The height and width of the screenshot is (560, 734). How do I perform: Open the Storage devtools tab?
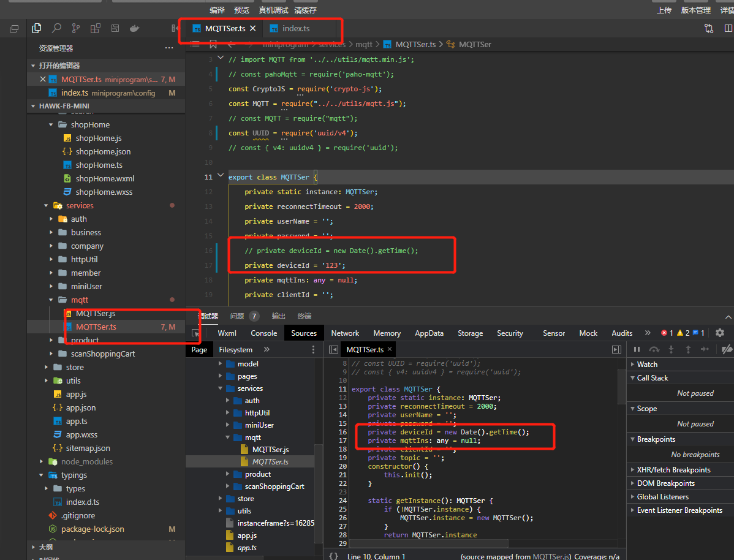(471, 333)
